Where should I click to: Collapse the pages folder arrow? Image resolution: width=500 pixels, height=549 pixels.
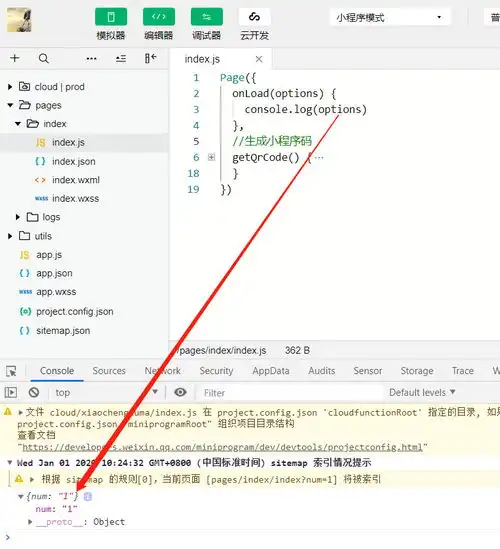(x=10, y=105)
